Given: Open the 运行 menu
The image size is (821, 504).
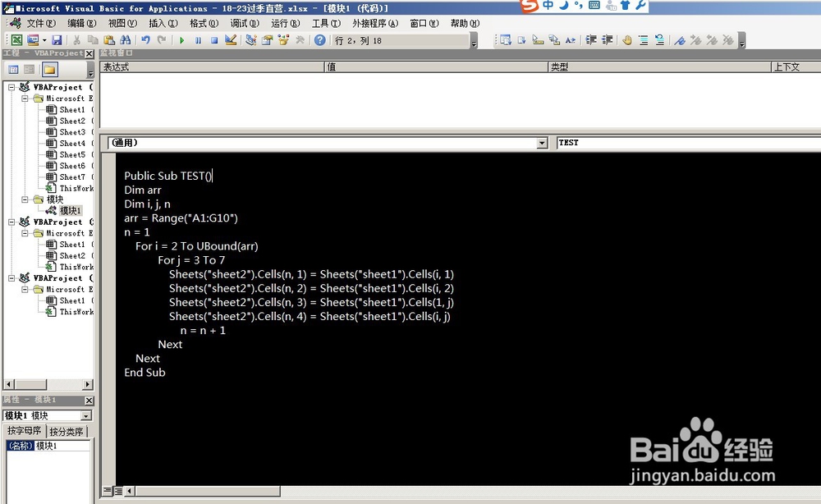Looking at the screenshot, I should point(286,23).
